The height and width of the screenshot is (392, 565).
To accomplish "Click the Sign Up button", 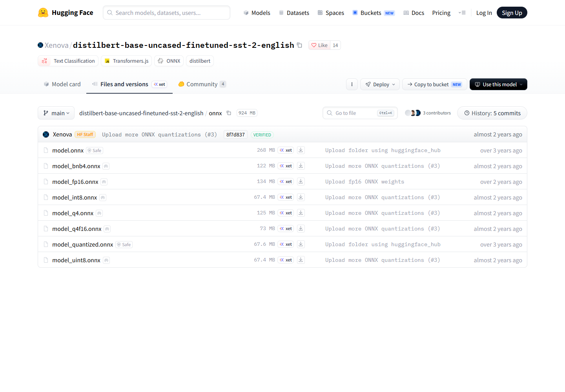I will coord(512,13).
